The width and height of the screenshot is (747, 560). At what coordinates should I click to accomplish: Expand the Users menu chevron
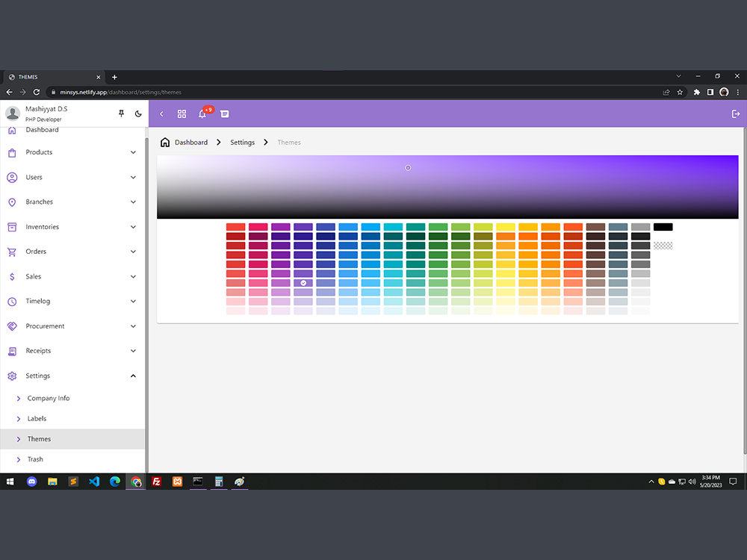point(134,177)
